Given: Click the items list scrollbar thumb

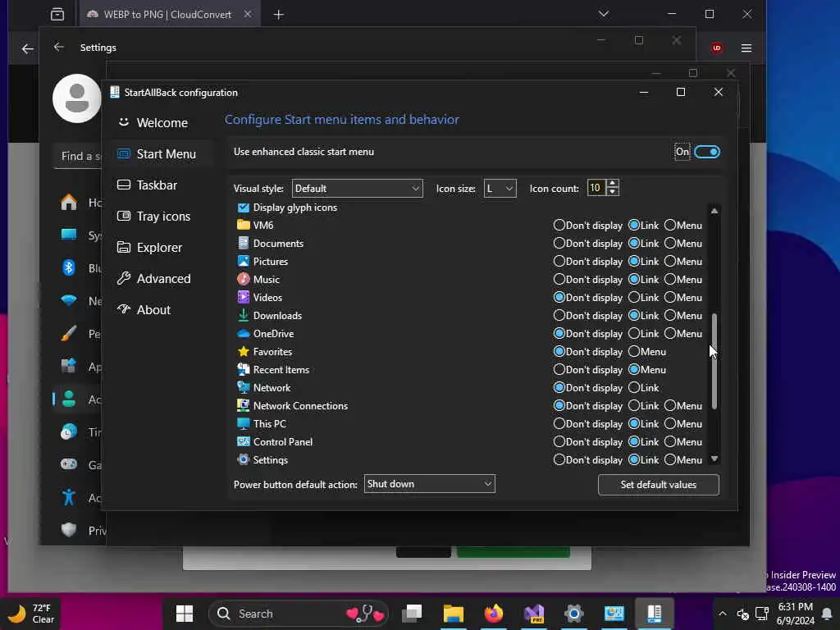Looking at the screenshot, I should (714, 362).
